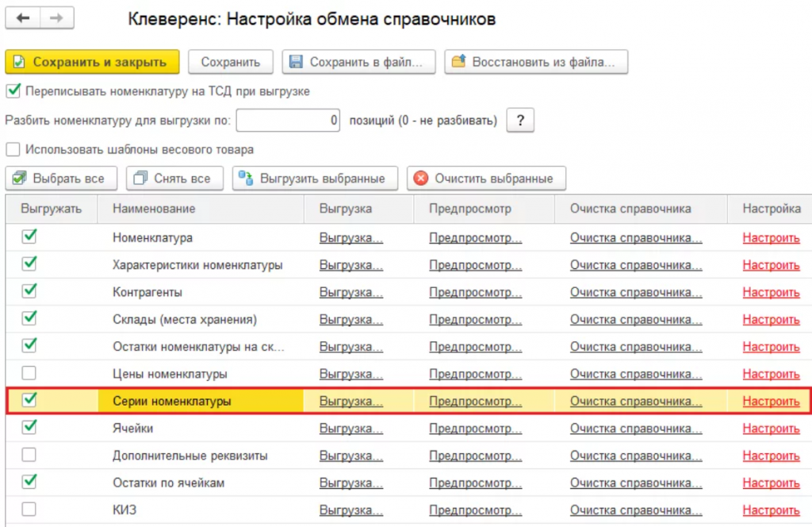Click the plain 'Сохранить' button

(x=231, y=62)
